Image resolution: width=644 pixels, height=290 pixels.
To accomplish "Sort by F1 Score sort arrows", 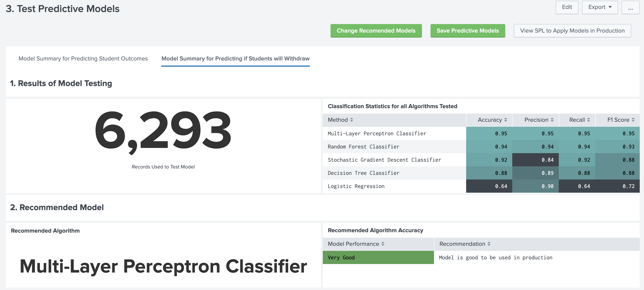I will click(633, 120).
